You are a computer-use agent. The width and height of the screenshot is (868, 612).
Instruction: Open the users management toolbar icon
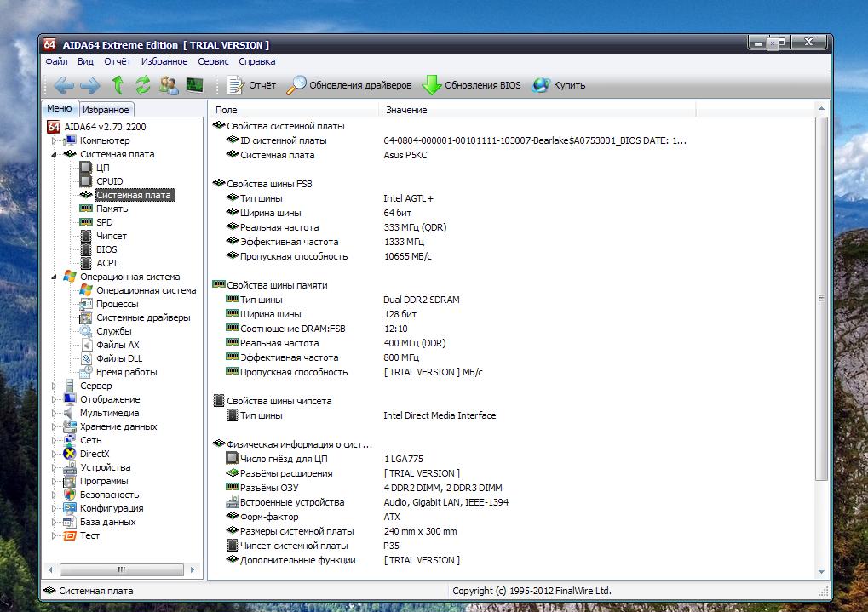click(169, 85)
